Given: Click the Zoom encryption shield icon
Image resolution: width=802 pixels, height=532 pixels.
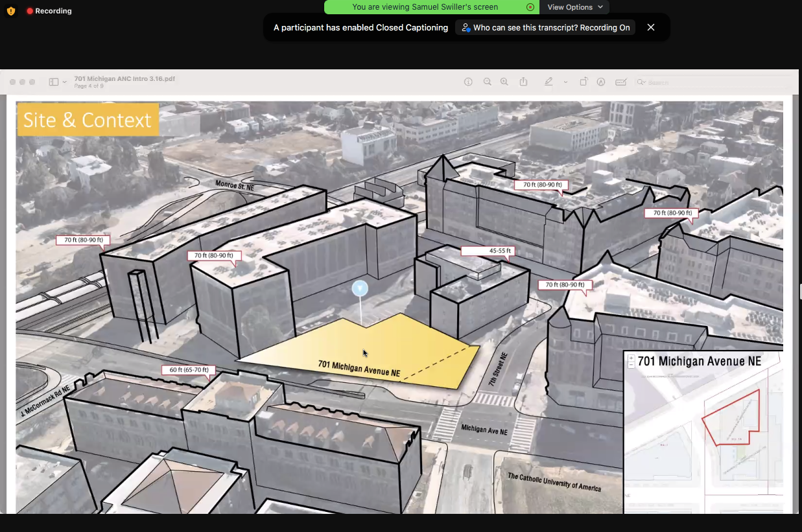Looking at the screenshot, I should pos(11,11).
